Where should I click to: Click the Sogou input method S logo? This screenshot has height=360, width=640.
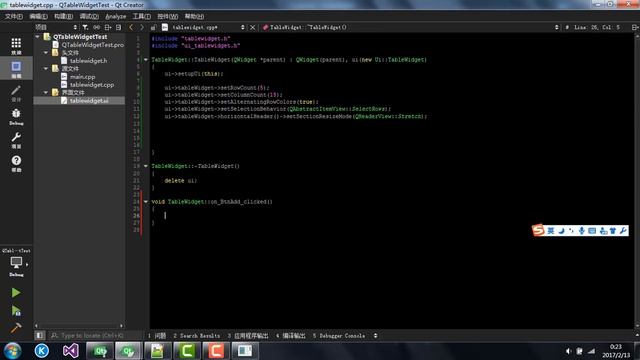pyautogui.click(x=538, y=230)
